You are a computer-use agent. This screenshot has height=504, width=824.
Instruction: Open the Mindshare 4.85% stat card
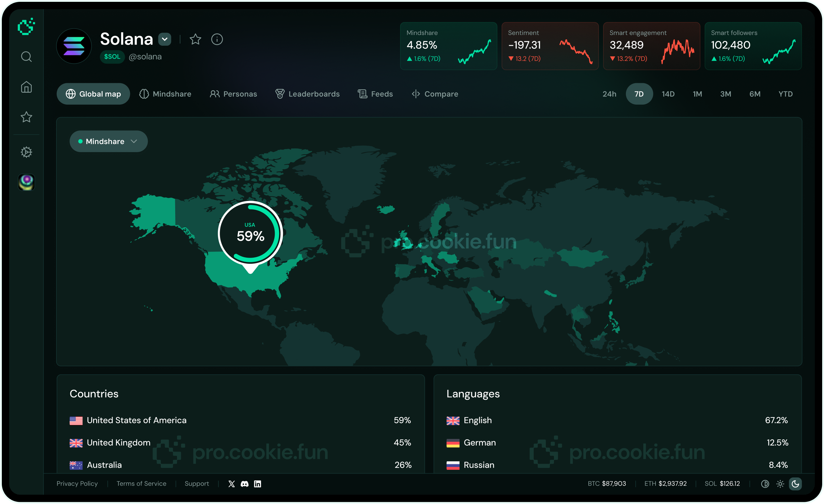click(448, 46)
